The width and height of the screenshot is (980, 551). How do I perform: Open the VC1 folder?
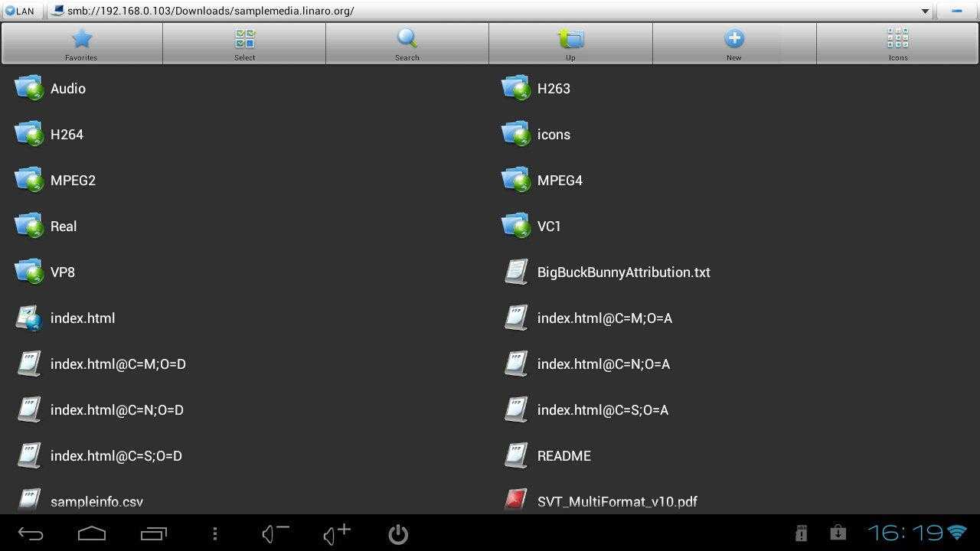tap(549, 227)
